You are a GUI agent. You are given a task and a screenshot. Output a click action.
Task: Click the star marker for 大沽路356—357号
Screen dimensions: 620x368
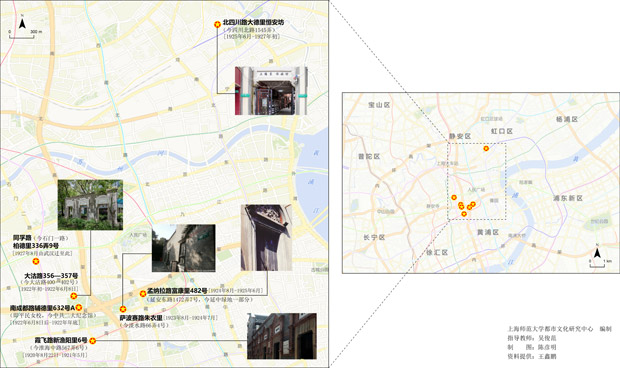(74, 296)
